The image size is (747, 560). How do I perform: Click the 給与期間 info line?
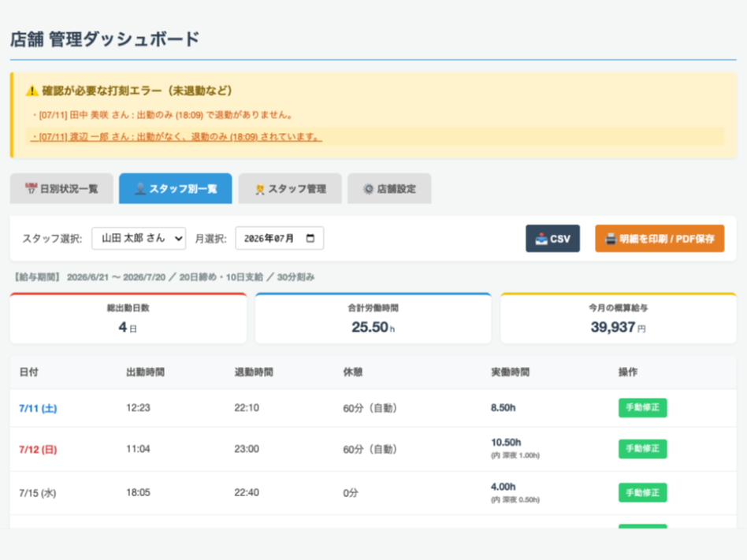click(x=164, y=277)
